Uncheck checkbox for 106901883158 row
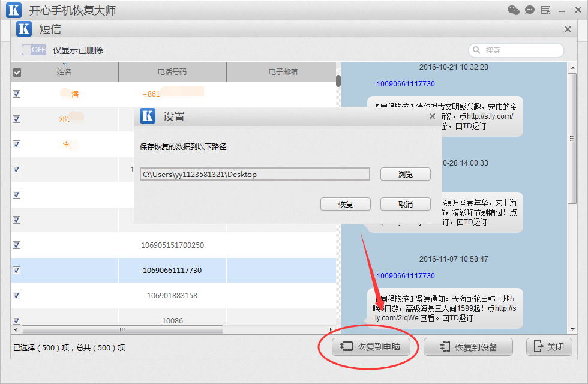Image resolution: width=588 pixels, height=384 pixels. pos(17,295)
